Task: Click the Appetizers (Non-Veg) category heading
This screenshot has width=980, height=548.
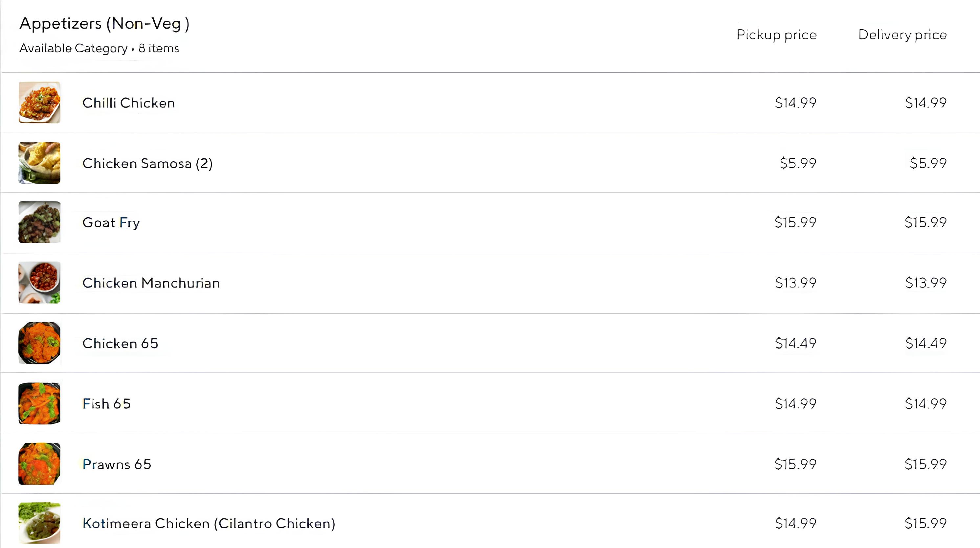Action: [x=104, y=24]
